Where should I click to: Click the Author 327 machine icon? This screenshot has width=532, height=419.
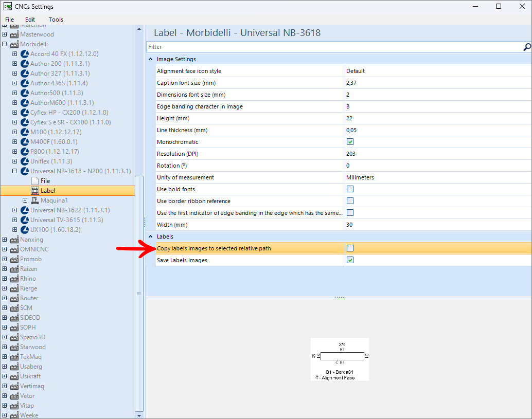coord(24,74)
